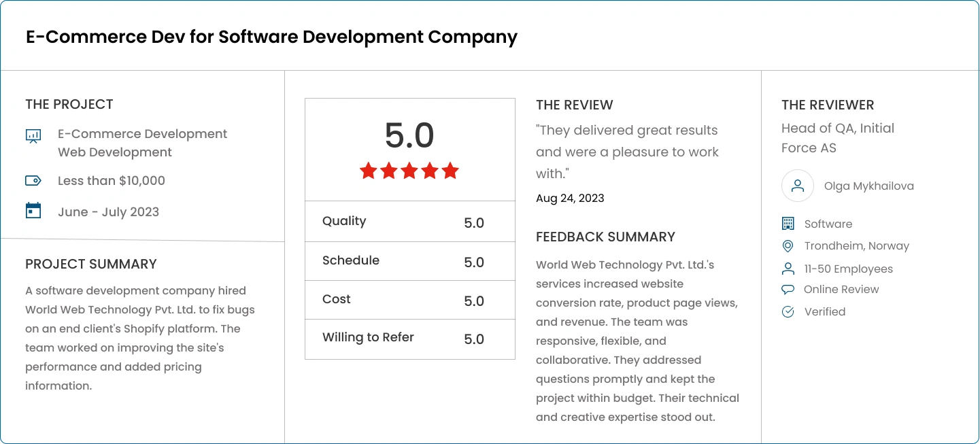Screen dimensions: 980x444
Task: Select the Willing to Refer row
Action: 410,339
